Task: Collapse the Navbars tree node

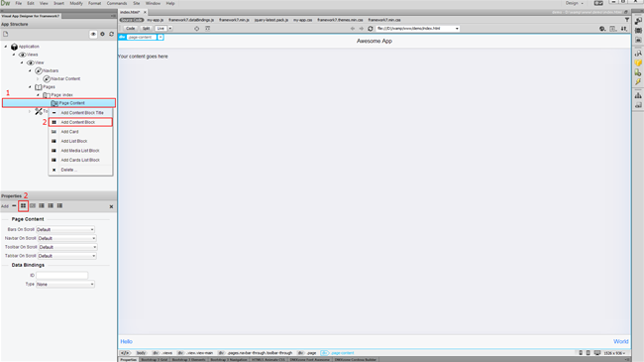Action: point(30,70)
